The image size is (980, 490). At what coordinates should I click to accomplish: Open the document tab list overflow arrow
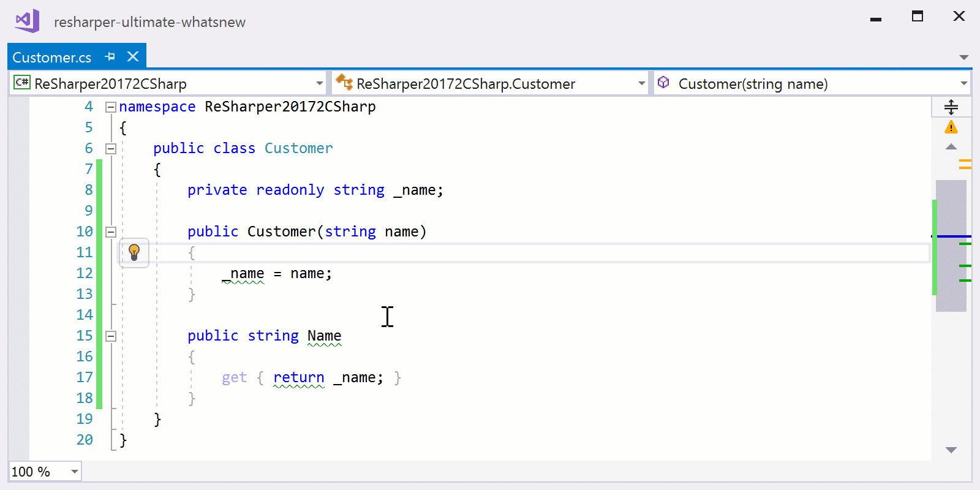(x=963, y=58)
